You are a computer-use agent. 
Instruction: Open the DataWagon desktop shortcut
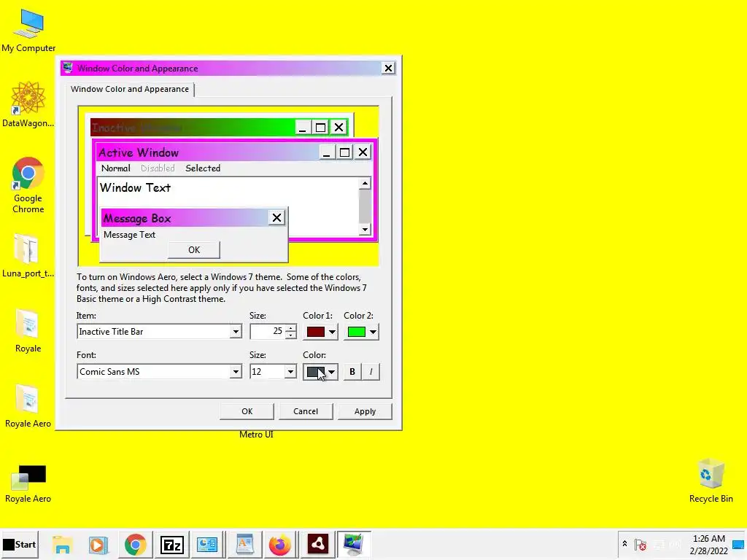28,105
